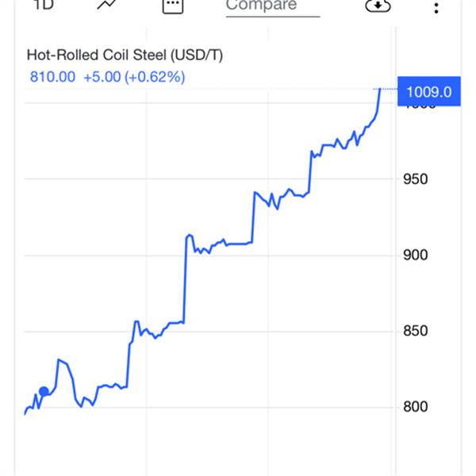Click the 950 axis label
This screenshot has height=476, width=476.
tap(417, 179)
